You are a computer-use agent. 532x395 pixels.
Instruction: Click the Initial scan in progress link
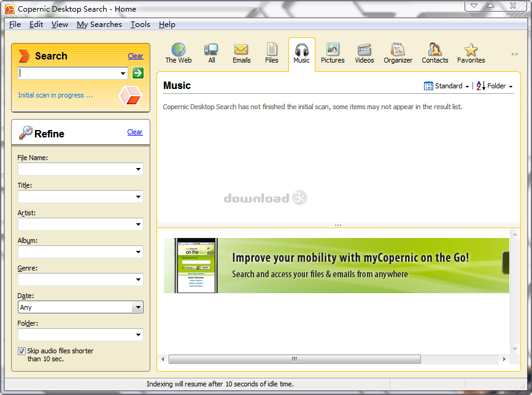pyautogui.click(x=55, y=95)
